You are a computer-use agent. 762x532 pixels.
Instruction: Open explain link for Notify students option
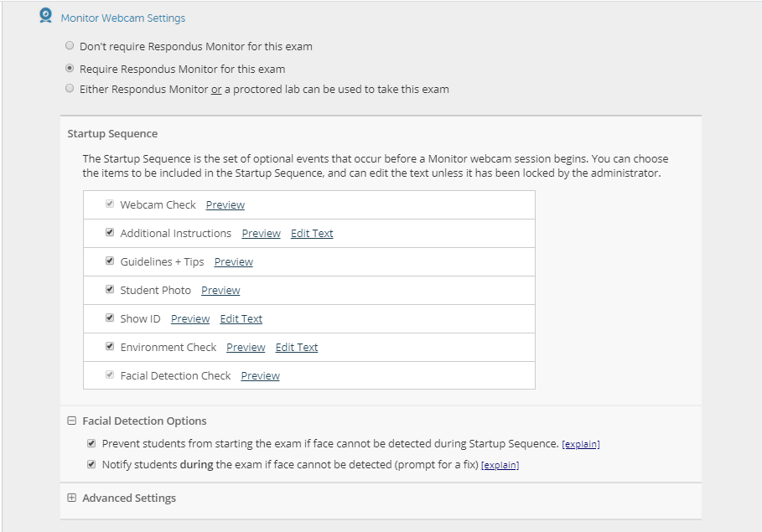(x=500, y=465)
